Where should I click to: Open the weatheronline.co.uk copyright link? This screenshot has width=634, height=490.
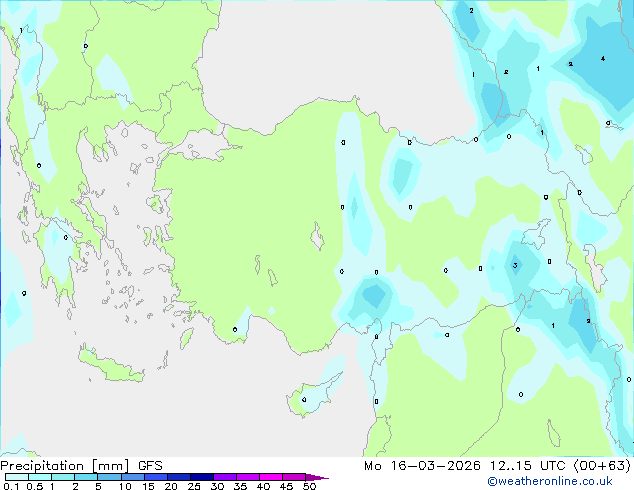[550, 481]
